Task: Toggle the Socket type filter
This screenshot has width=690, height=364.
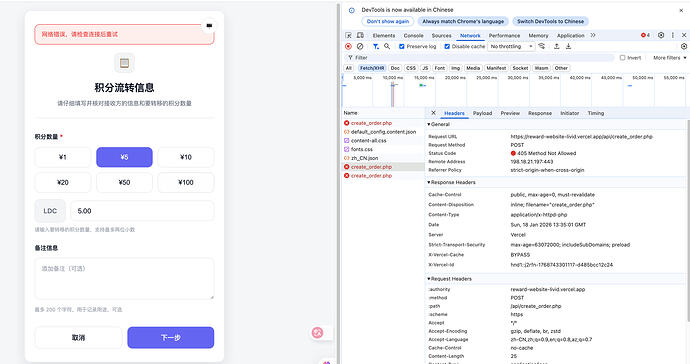Action: pos(520,68)
